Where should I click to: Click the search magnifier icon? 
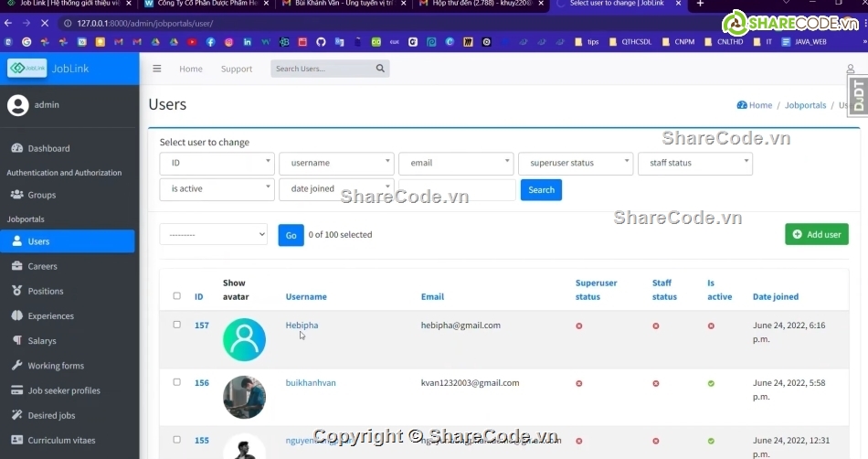tap(380, 69)
